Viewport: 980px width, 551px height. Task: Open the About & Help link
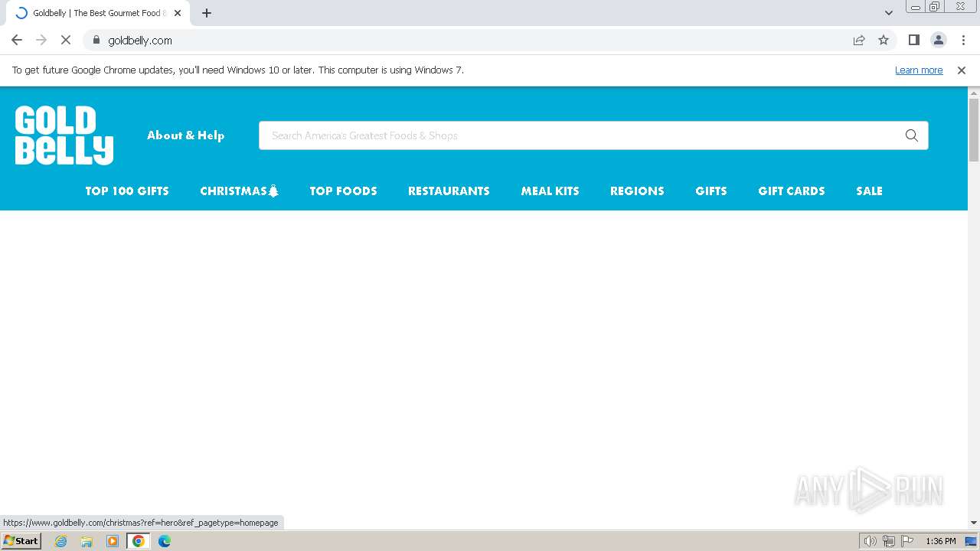186,135
